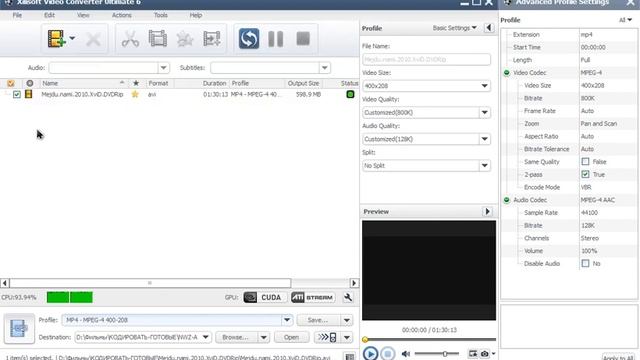Click the Output Size column header

pyautogui.click(x=303, y=83)
